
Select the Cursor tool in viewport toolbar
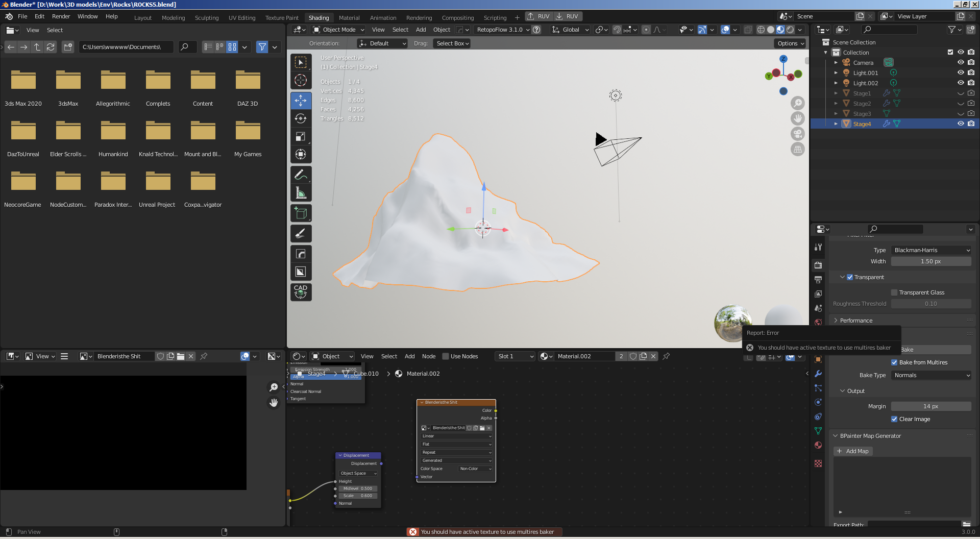[x=301, y=80]
